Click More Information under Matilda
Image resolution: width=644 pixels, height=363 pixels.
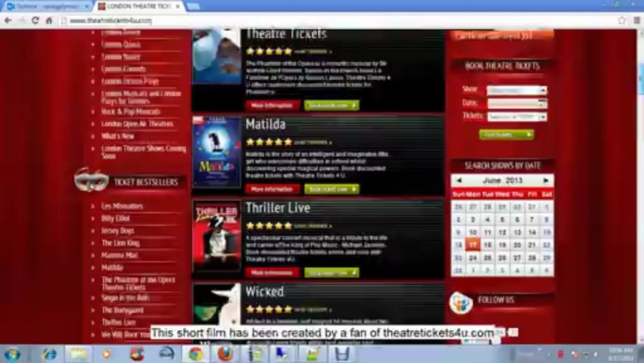click(272, 189)
